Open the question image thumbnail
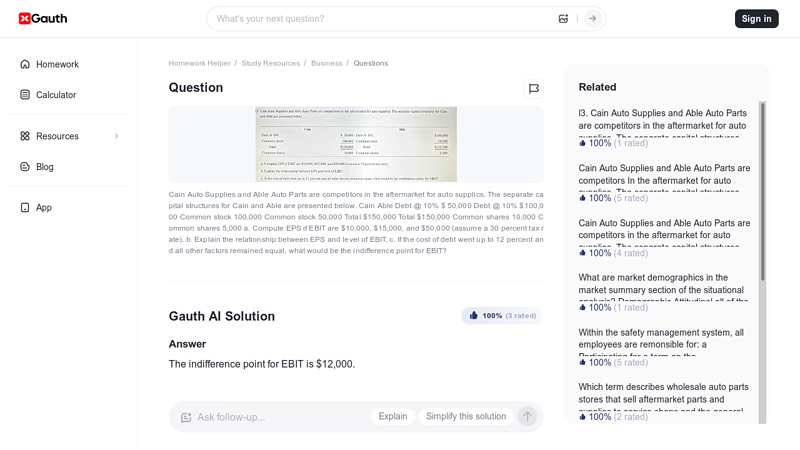The height and width of the screenshot is (450, 800). (x=356, y=144)
